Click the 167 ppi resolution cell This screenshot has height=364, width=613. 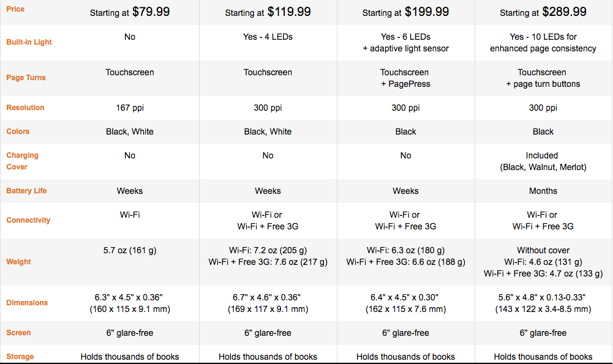click(x=130, y=108)
